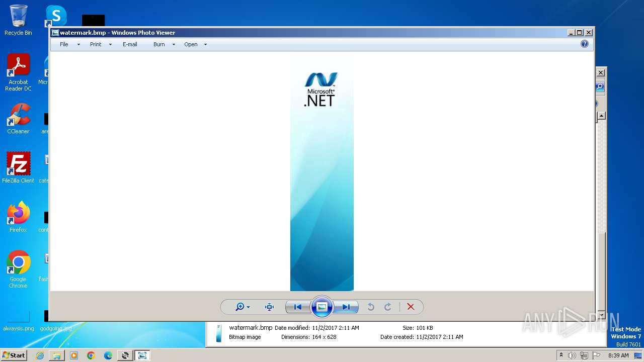
Task: Click the Photo Viewer taskbar button
Action: tap(142, 355)
